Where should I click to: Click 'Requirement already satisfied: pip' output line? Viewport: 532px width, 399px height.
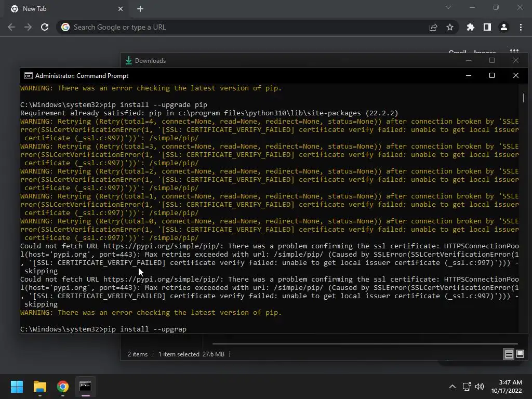(209, 113)
